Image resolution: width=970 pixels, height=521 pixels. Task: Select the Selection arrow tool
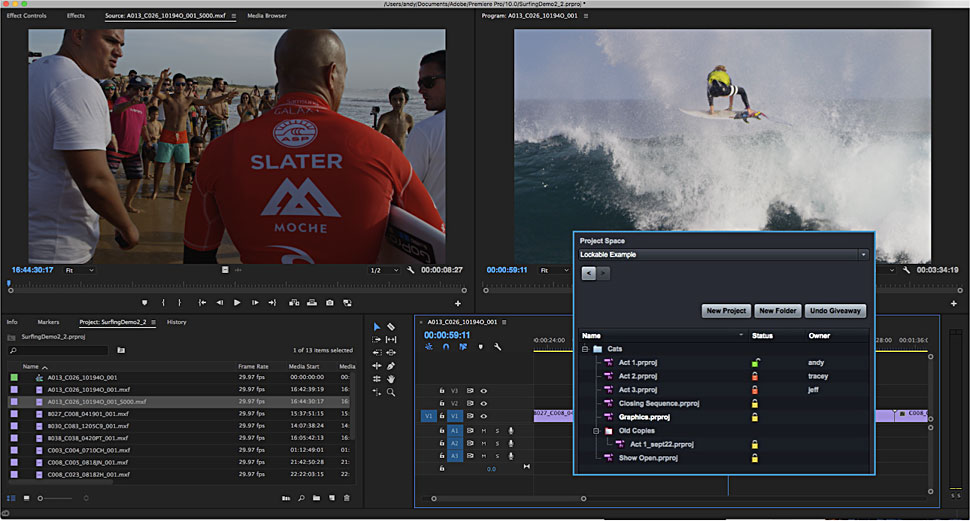(377, 327)
